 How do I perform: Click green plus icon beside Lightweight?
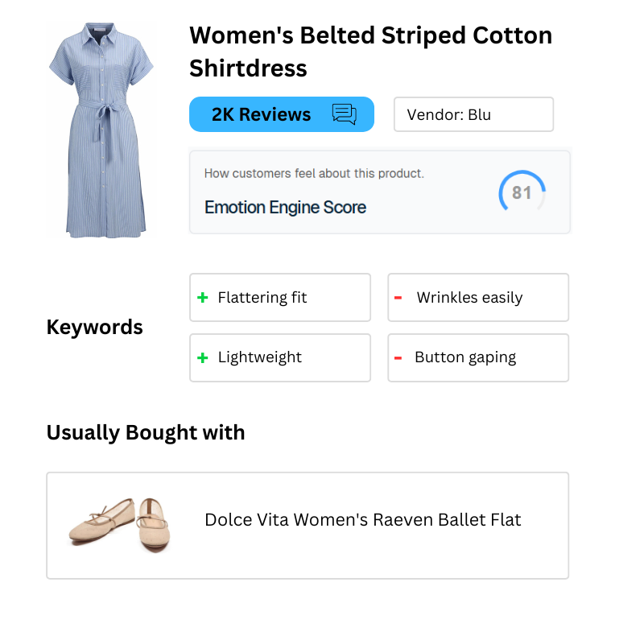tap(203, 357)
